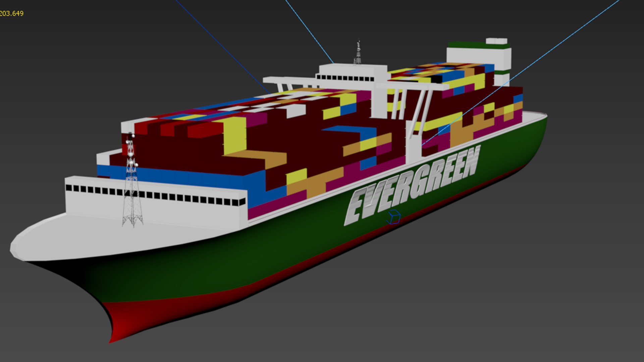Select the white forward deckhouse with black windows
This screenshot has height=362, width=644.
pos(156,203)
